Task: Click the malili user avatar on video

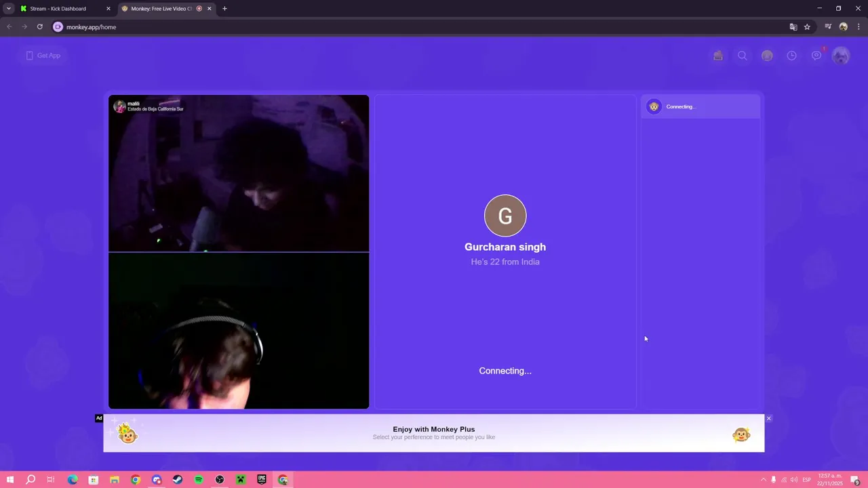Action: pyautogui.click(x=119, y=106)
